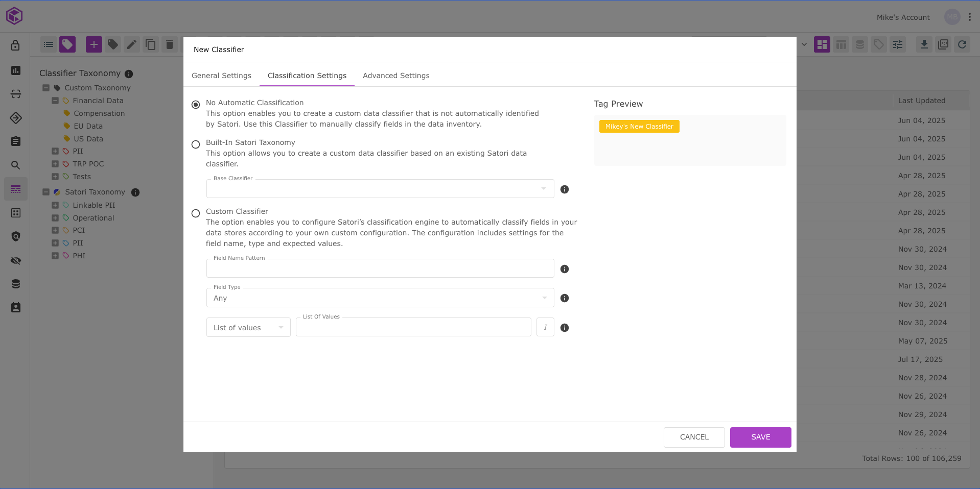
Task: Click the italic I button beside List Of Values
Action: click(x=545, y=327)
